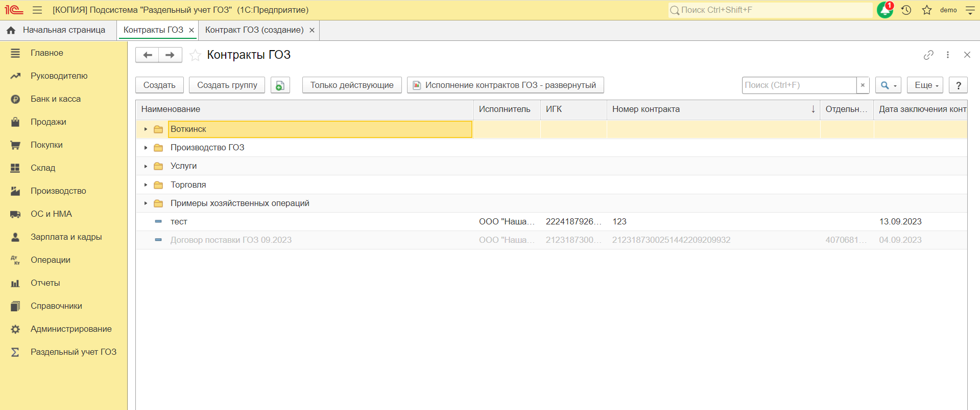The height and width of the screenshot is (410, 980).
Task: Open the history clock icon
Action: coord(906,10)
